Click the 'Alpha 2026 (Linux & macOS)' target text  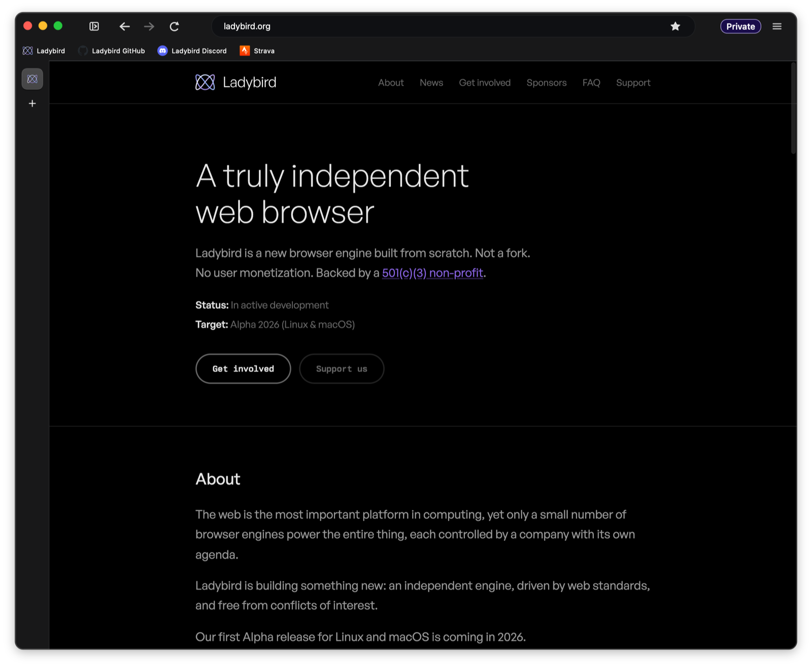(x=292, y=324)
